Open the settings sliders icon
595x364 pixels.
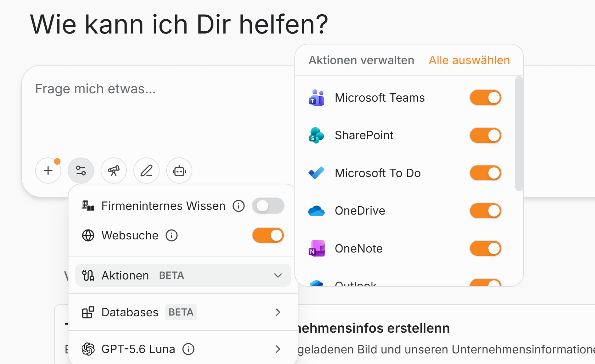[x=81, y=171]
